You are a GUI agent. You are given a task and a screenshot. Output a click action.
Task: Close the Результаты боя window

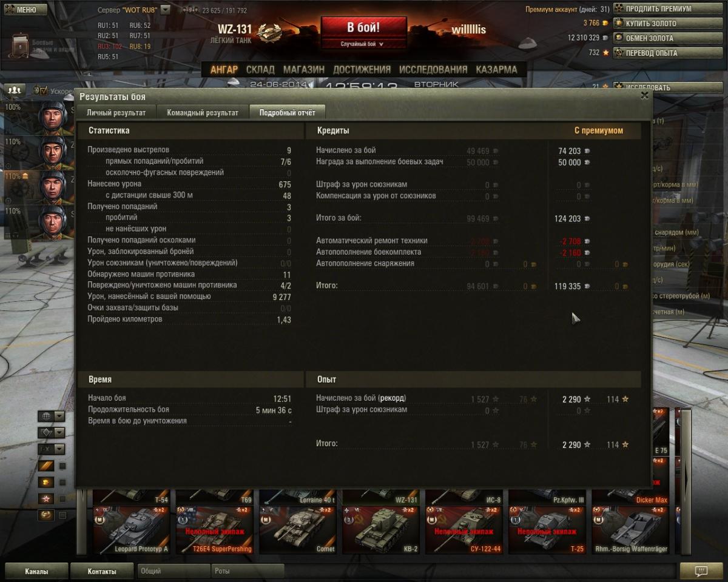coord(644,95)
